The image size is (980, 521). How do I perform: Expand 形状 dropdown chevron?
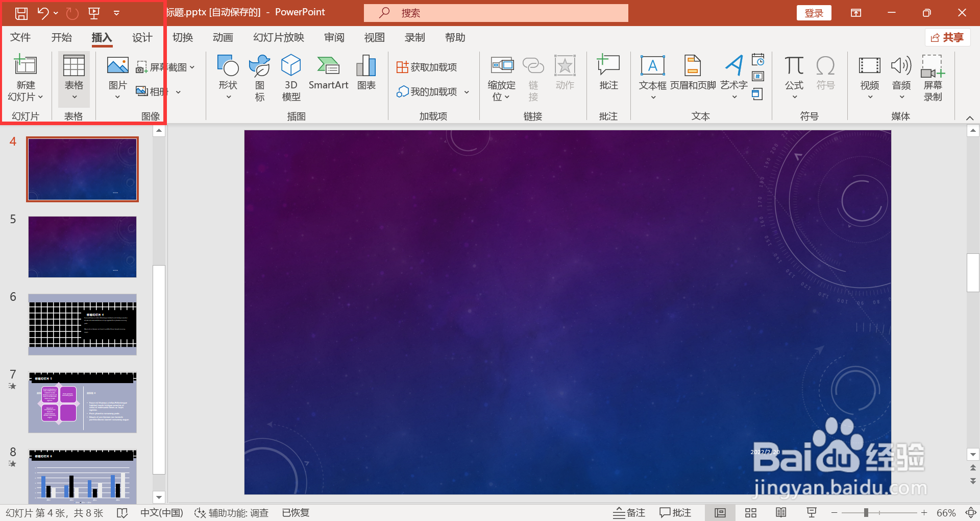pos(228,97)
